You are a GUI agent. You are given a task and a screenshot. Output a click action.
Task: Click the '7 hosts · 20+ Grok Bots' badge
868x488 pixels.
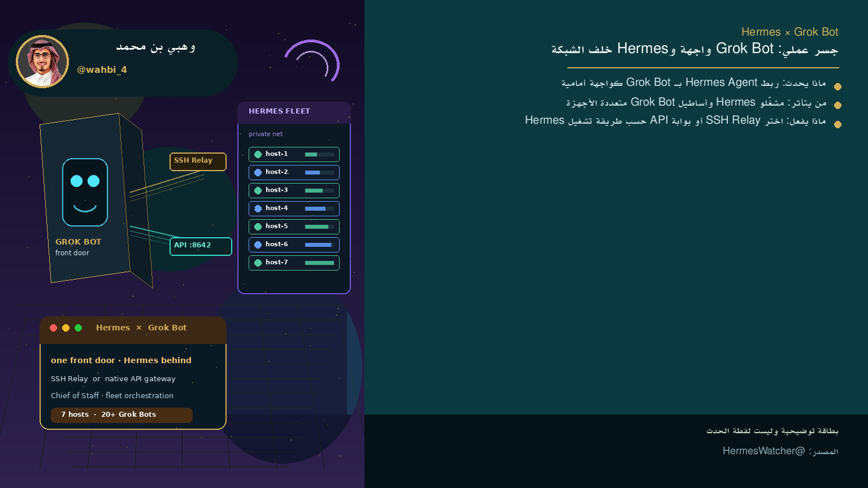click(121, 415)
